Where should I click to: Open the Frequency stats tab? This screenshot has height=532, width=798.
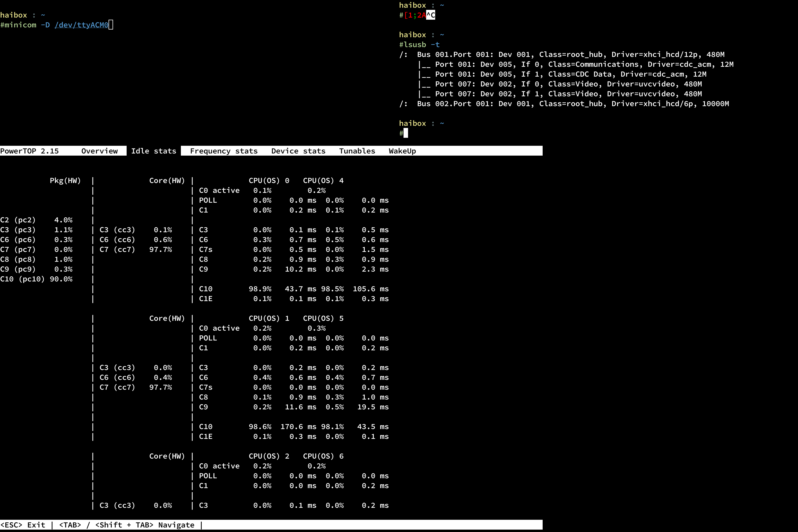[224, 151]
